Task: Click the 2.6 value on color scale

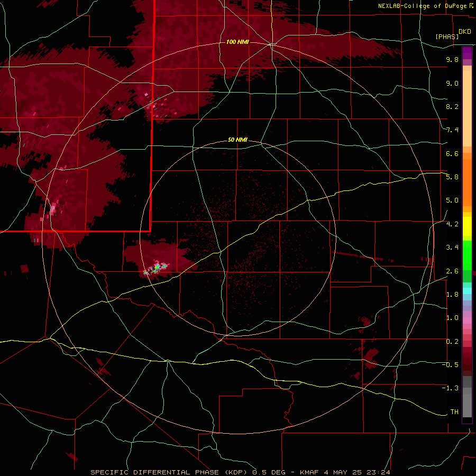Action: pyautogui.click(x=452, y=271)
